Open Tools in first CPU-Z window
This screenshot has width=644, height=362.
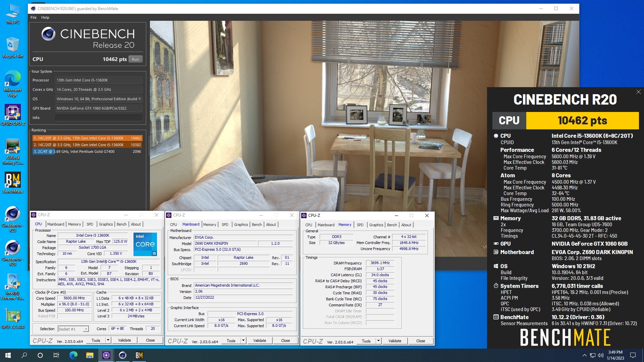point(96,340)
